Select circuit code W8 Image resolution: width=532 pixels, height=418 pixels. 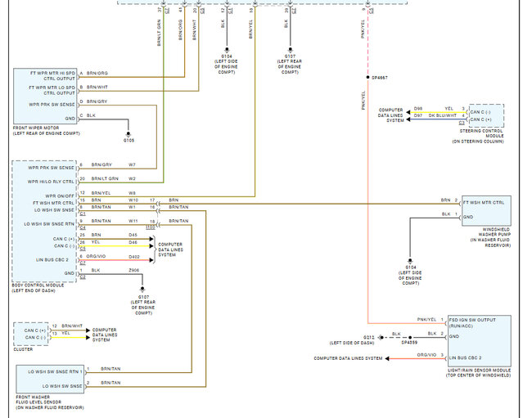(x=132, y=193)
